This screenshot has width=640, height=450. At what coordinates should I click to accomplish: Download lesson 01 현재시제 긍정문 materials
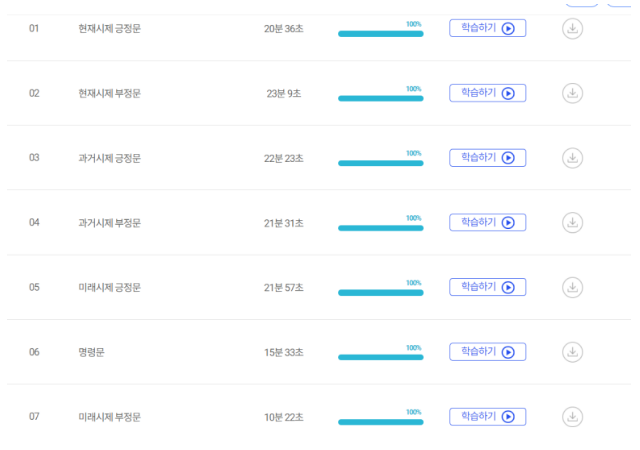572,29
